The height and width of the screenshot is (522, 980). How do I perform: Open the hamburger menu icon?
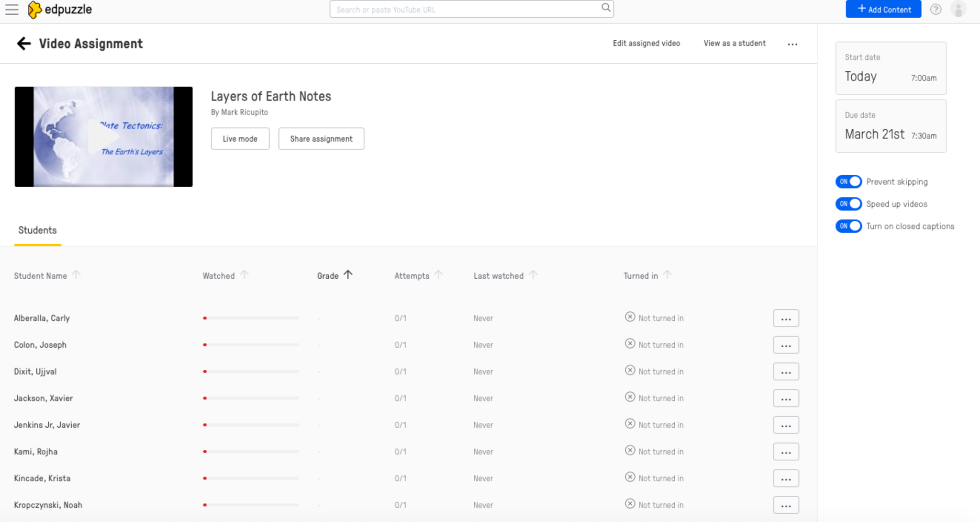[11, 10]
